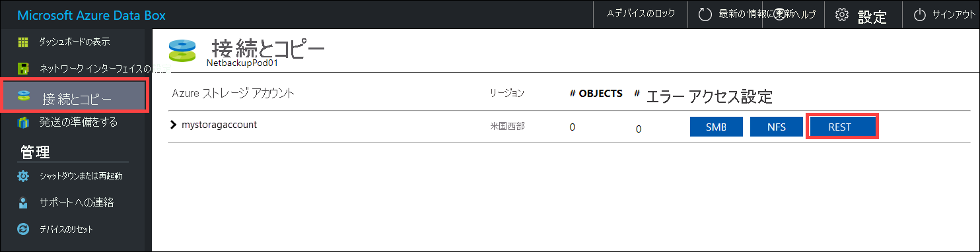Click the Microsoft Azure Data Box title
The height and width of the screenshot is (252, 980).
coord(91,15)
